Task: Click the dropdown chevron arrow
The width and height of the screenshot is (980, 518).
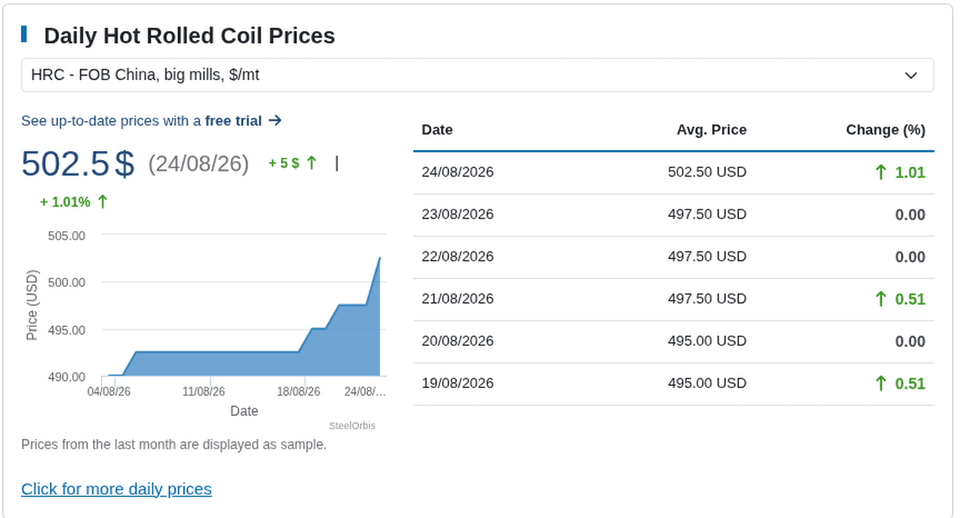Action: click(911, 76)
